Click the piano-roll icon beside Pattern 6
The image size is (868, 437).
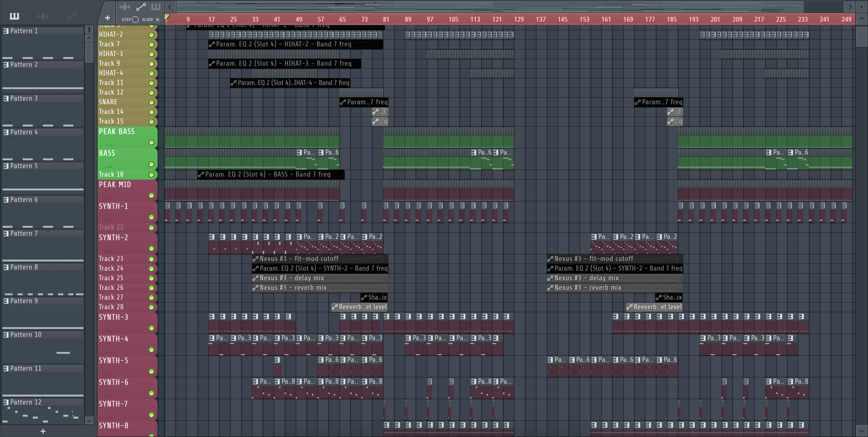(x=6, y=200)
